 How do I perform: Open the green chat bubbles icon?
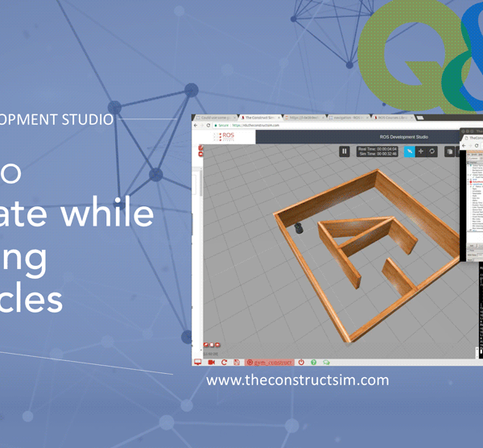click(326, 363)
